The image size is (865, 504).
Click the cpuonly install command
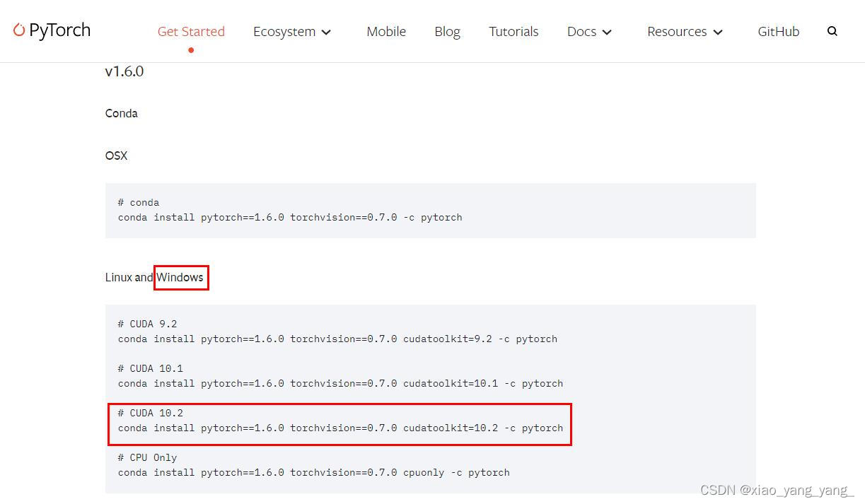click(x=313, y=473)
